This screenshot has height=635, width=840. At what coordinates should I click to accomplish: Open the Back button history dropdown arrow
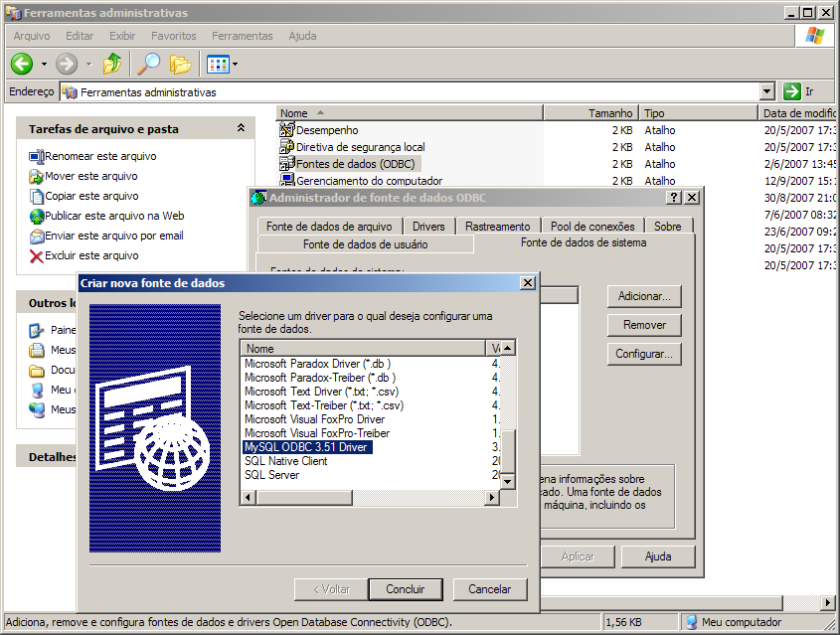(x=44, y=65)
